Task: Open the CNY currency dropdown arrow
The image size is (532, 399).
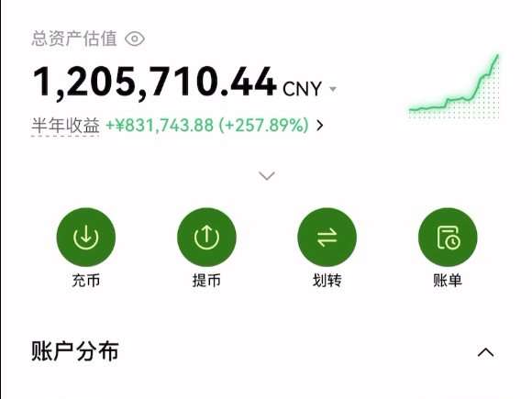Action: click(333, 89)
